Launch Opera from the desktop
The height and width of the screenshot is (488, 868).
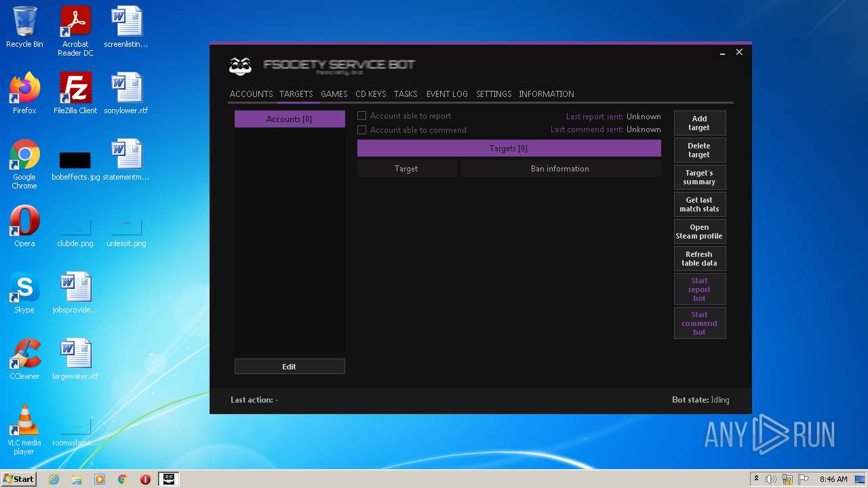tap(24, 226)
